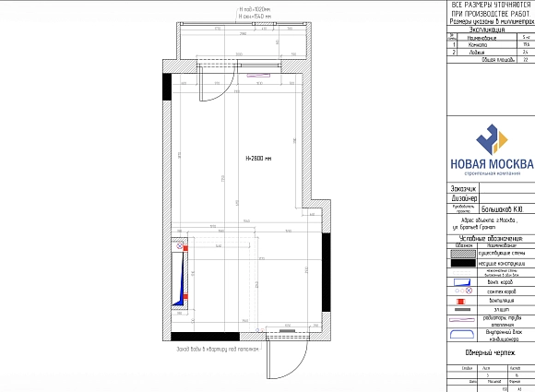The height and width of the screenshot is (392, 535).
Task: Select the entrance door swing at the bottom
Action: [287, 359]
